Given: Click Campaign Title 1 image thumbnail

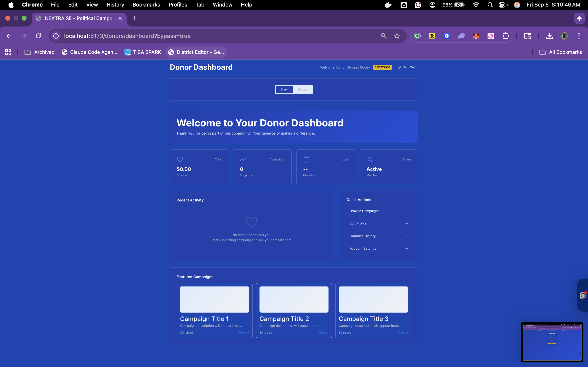Looking at the screenshot, I should [x=215, y=299].
